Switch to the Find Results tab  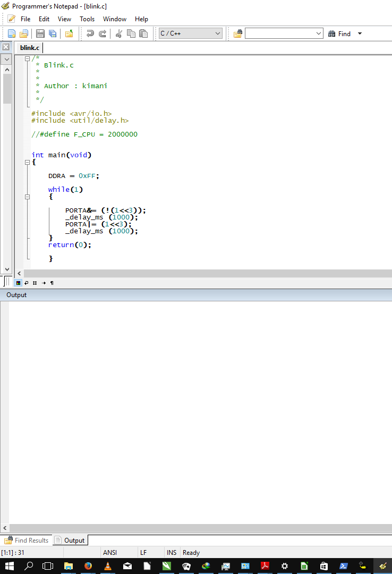27,541
